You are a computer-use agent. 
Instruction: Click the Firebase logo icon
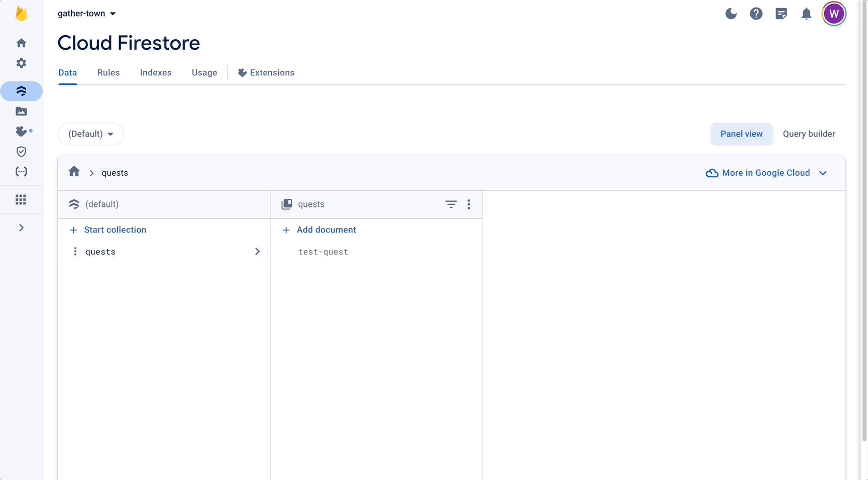point(21,13)
